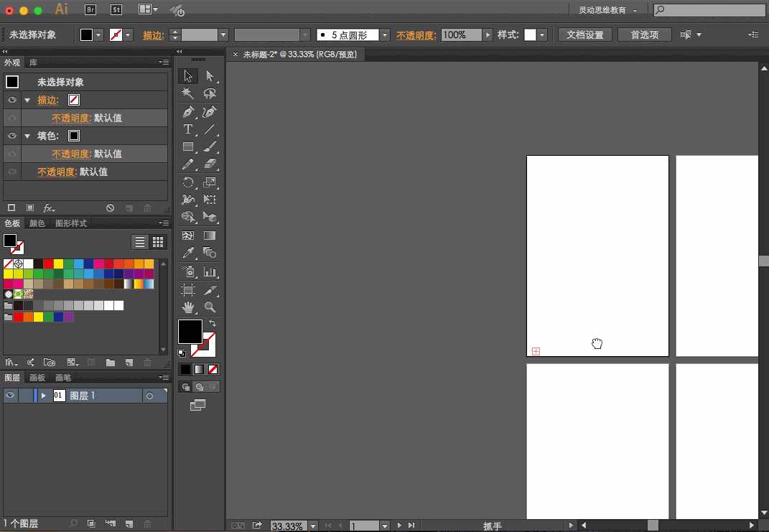Open Adobe Stock from top bar
This screenshot has width=769, height=532.
116,10
